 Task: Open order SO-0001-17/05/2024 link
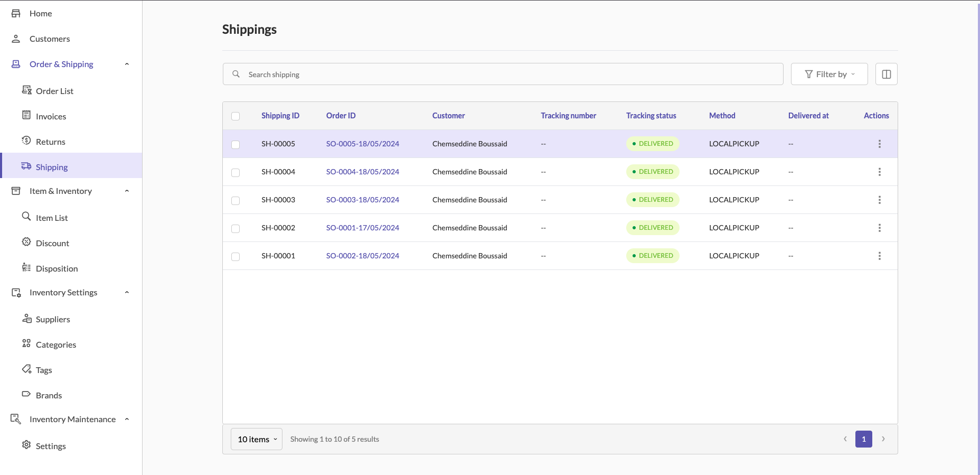point(363,228)
